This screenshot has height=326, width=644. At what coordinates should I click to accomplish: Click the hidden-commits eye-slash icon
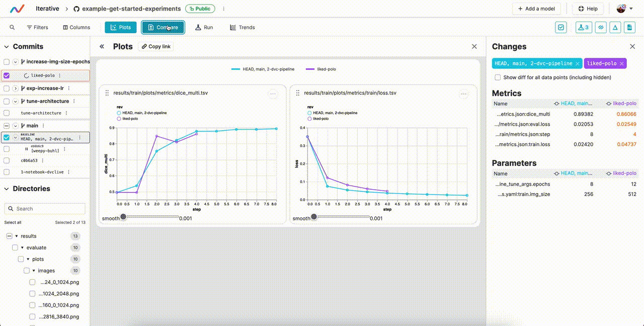tap(601, 27)
